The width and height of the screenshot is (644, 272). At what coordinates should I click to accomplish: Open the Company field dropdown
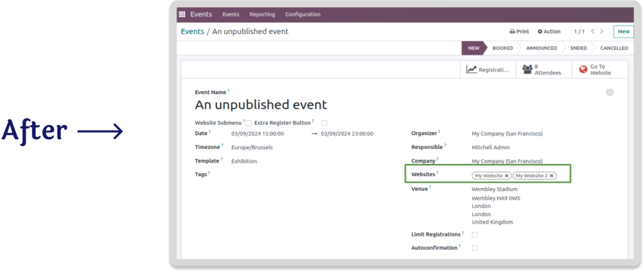(507, 161)
